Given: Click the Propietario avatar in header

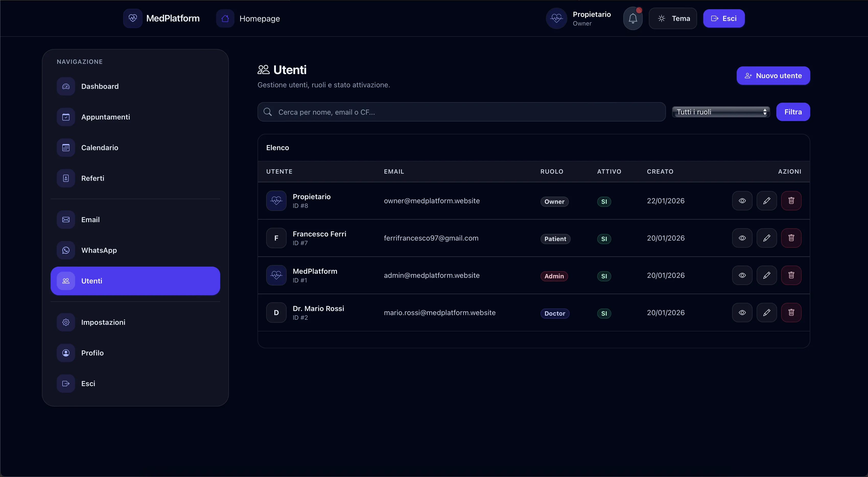Looking at the screenshot, I should [x=556, y=18].
